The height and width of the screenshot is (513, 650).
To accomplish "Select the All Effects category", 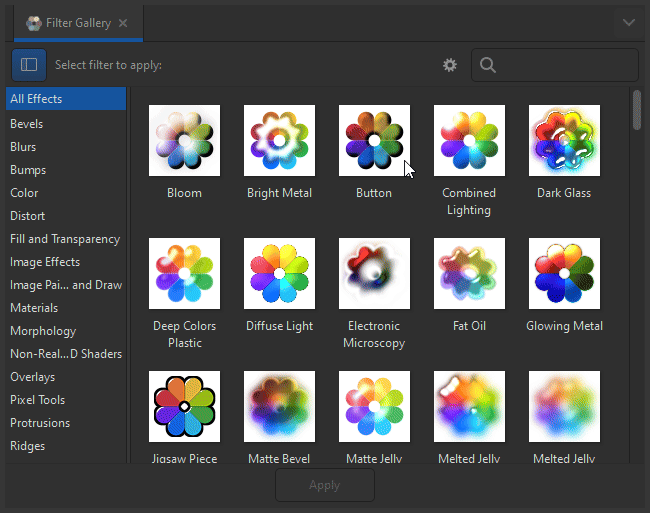I will pos(66,99).
